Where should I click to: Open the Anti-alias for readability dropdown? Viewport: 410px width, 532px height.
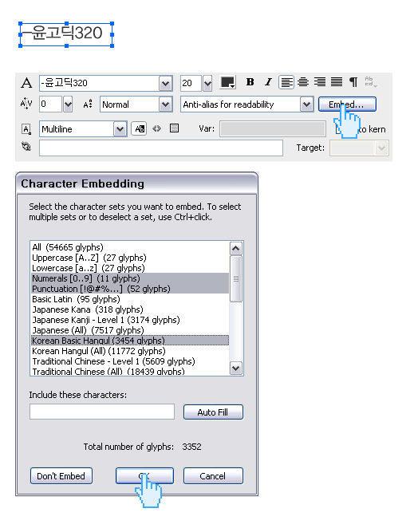[x=306, y=104]
